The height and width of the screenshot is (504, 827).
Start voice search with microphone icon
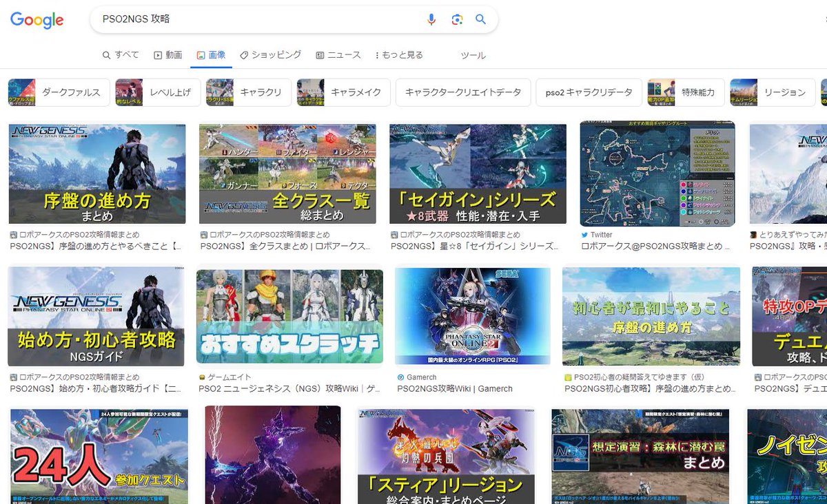click(x=431, y=19)
